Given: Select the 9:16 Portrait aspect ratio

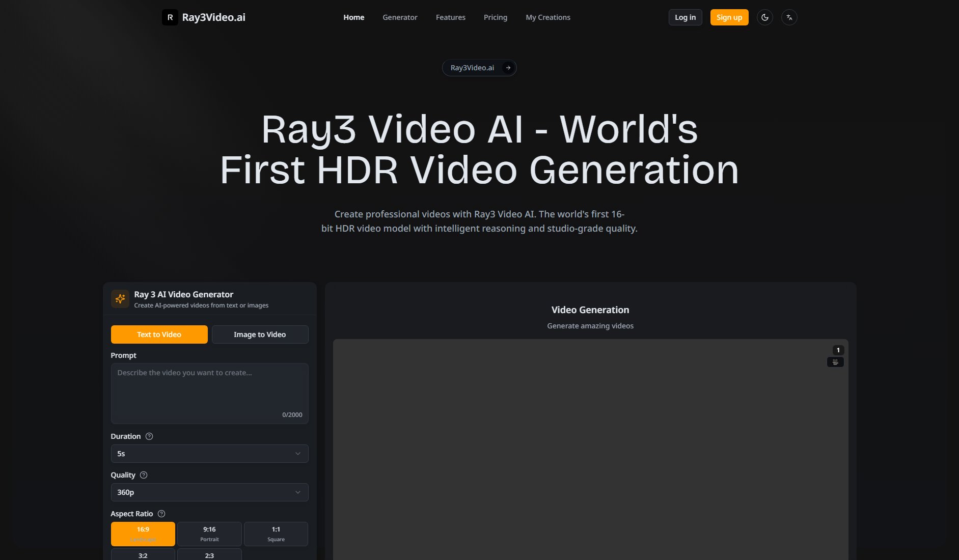Looking at the screenshot, I should (x=209, y=534).
